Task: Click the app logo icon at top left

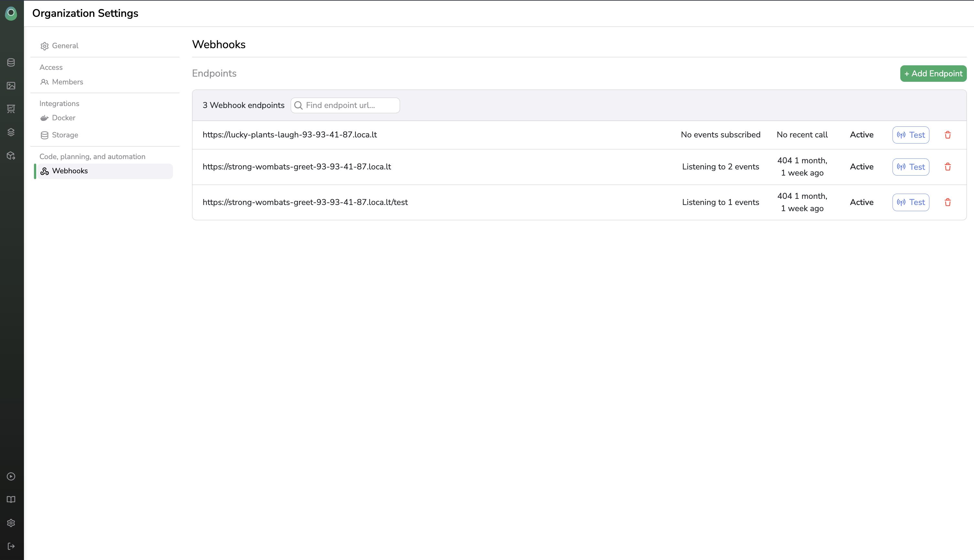Action: click(11, 13)
